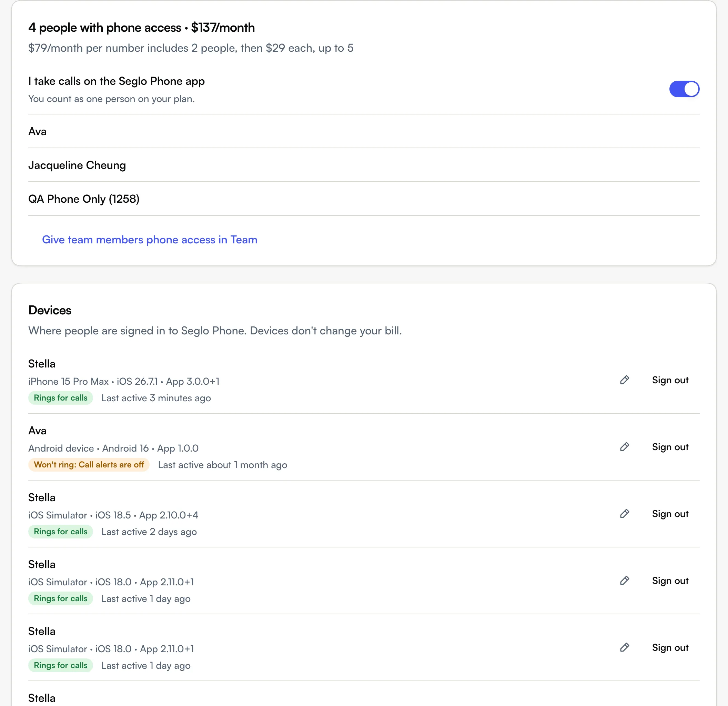728x706 pixels.
Task: Click the $79/month per number pricing text
Action: 191,48
